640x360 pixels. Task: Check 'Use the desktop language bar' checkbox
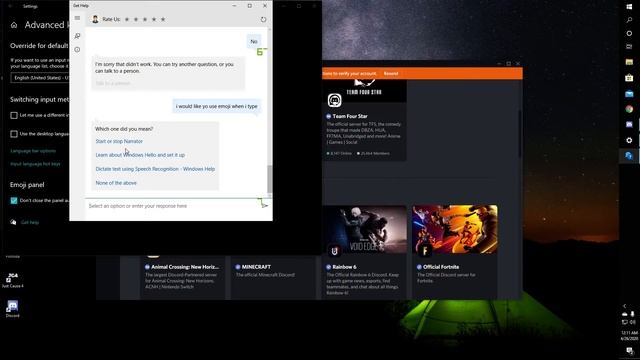tap(14, 134)
